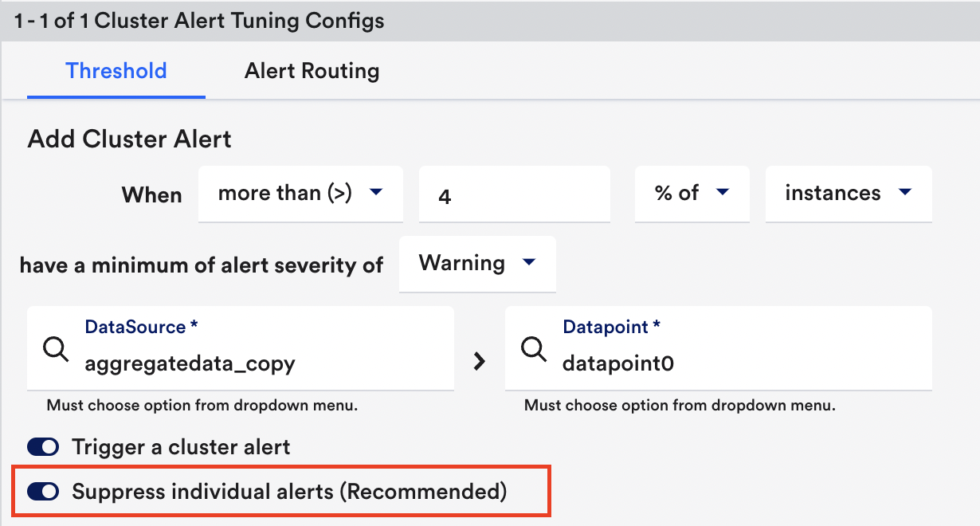The image size is (980, 526).
Task: Open the '% of' unit dropdown
Action: [x=692, y=193]
